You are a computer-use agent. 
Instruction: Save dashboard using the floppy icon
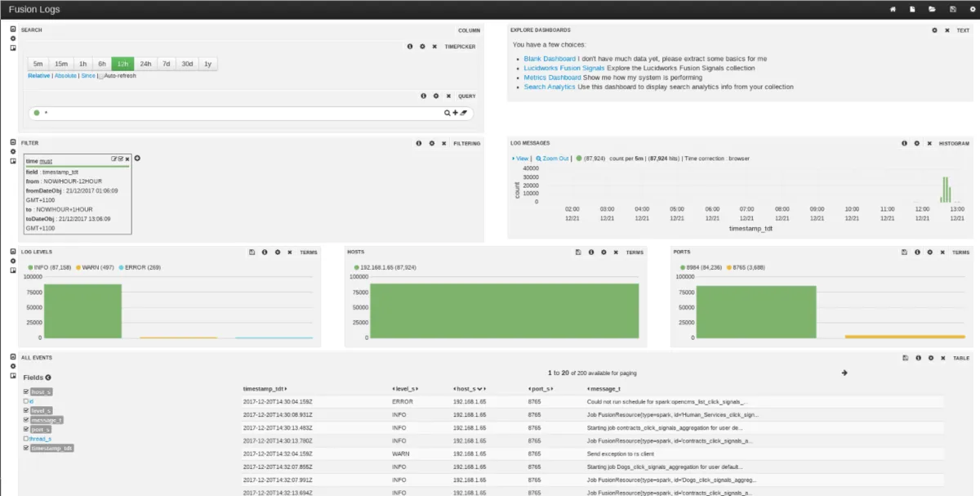(953, 10)
